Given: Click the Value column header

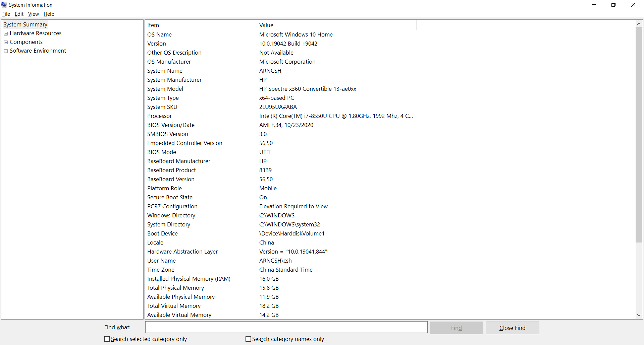Looking at the screenshot, I should pos(337,25).
